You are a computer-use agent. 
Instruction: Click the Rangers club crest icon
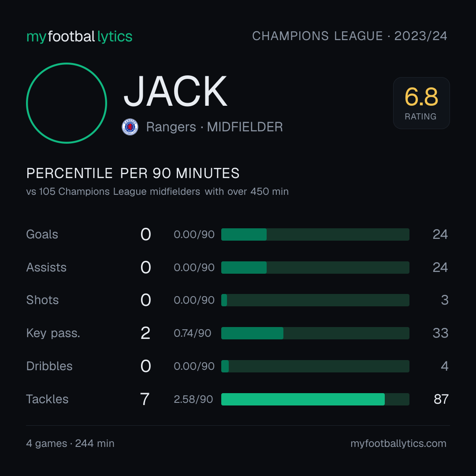tap(130, 127)
